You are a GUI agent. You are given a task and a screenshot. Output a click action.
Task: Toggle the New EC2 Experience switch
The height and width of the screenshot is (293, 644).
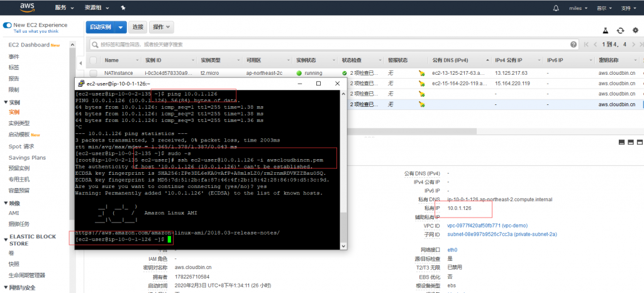click(7, 25)
